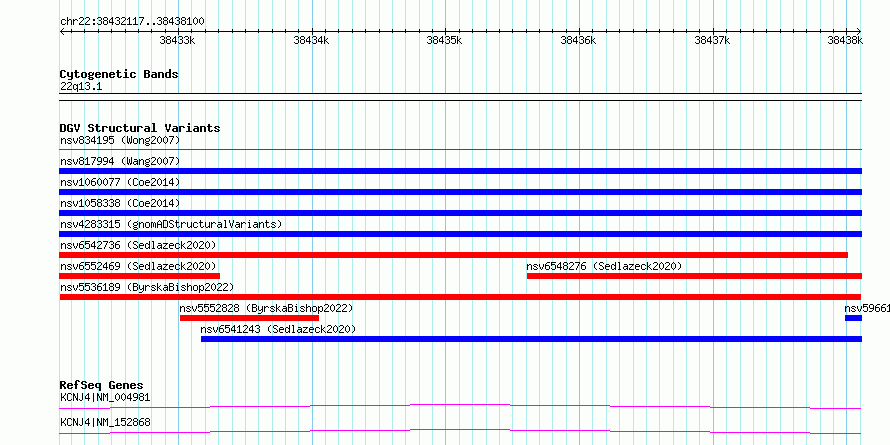This screenshot has height=445, width=890.
Task: Click the thin red nsv834195 variant line
Action: pyautogui.click(x=460, y=150)
